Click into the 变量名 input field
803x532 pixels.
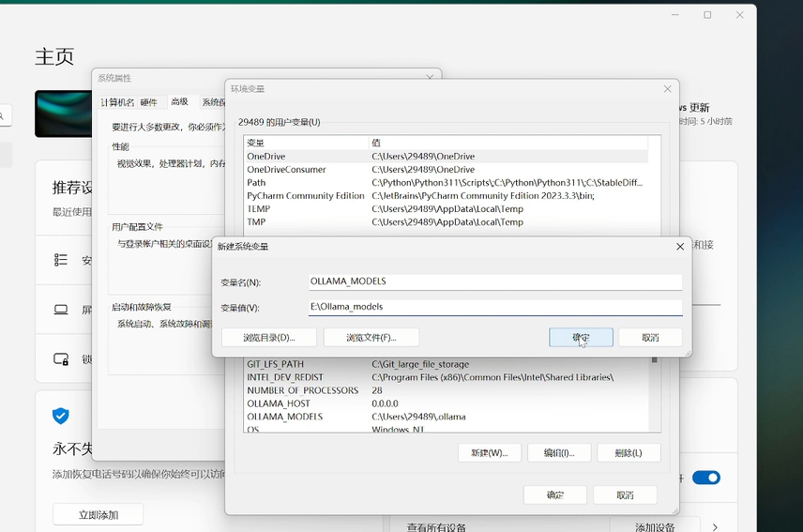tap(494, 281)
